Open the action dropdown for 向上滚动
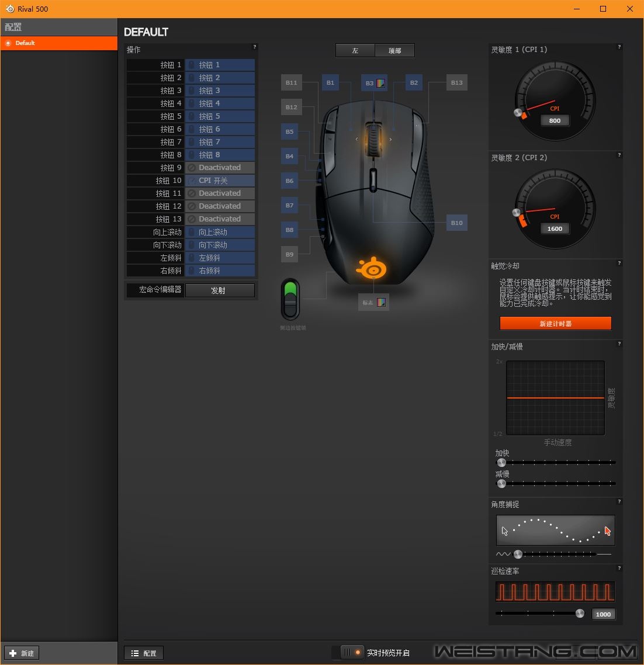The height and width of the screenshot is (665, 644). pyautogui.click(x=220, y=232)
